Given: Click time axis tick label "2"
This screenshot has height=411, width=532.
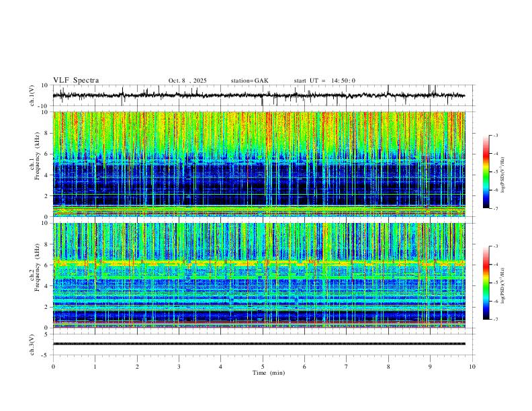Looking at the screenshot, I should point(137,367).
